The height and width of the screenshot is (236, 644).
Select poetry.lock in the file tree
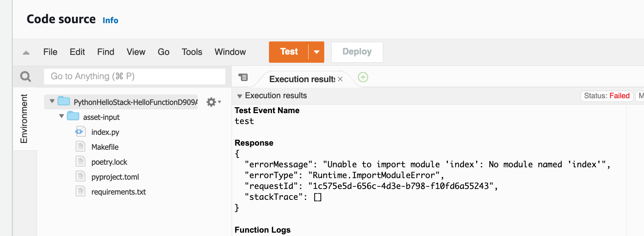coord(109,162)
